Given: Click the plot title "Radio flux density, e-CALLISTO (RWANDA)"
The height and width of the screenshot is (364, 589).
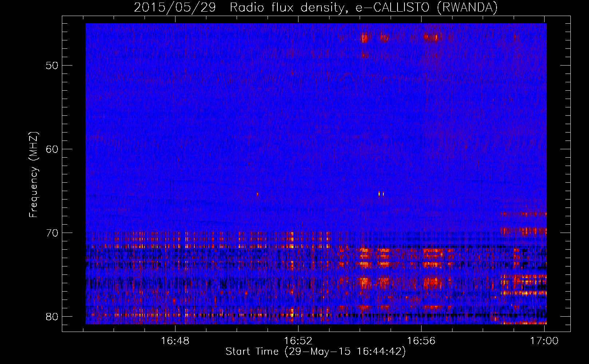Looking at the screenshot, I should (x=364, y=7).
